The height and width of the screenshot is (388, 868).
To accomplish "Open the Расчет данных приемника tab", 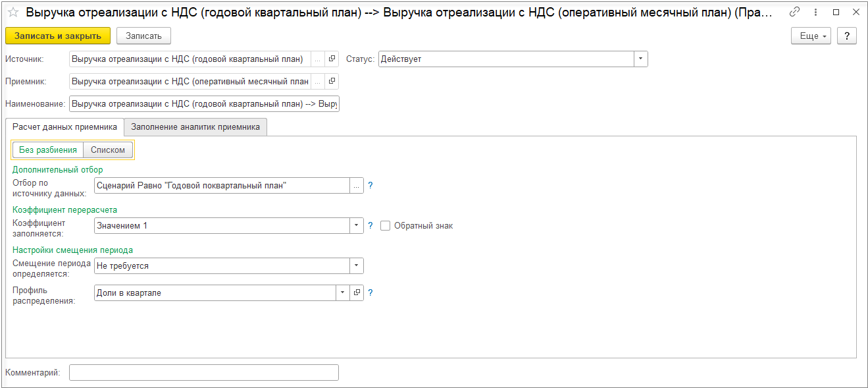I will 64,127.
